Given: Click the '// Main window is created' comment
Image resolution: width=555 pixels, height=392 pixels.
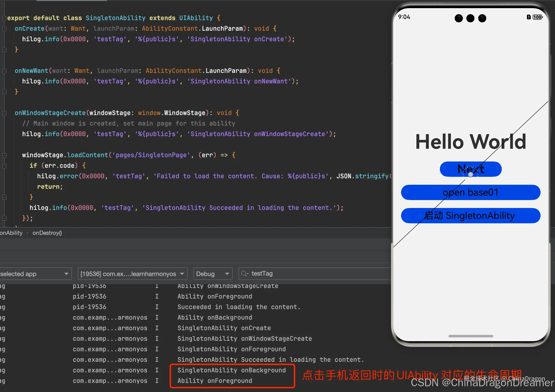Looking at the screenshot, I should point(129,124).
